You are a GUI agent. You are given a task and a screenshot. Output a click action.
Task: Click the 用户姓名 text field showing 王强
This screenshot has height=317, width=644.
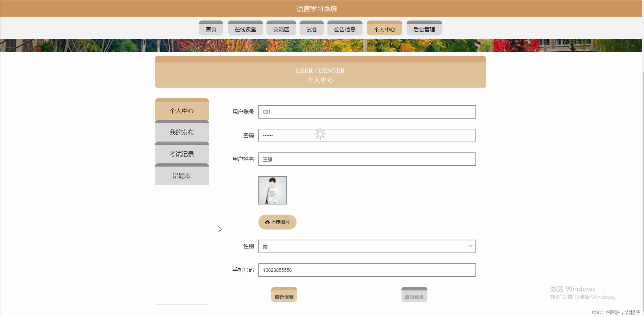[366, 159]
